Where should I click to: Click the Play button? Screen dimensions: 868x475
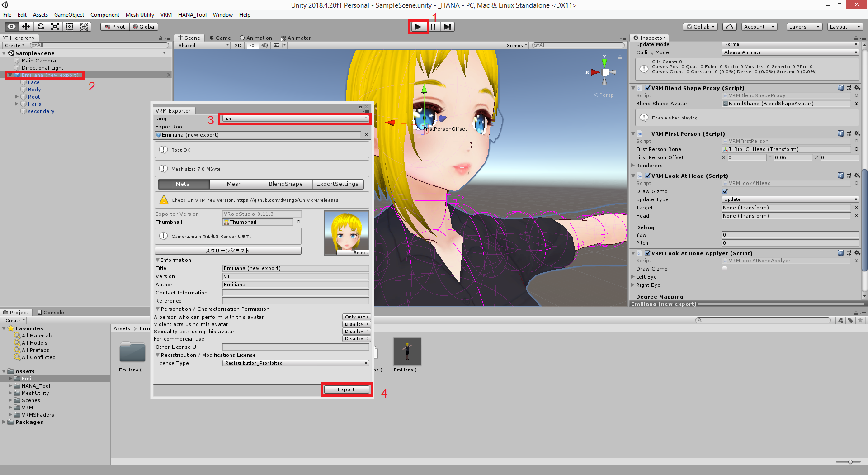418,27
